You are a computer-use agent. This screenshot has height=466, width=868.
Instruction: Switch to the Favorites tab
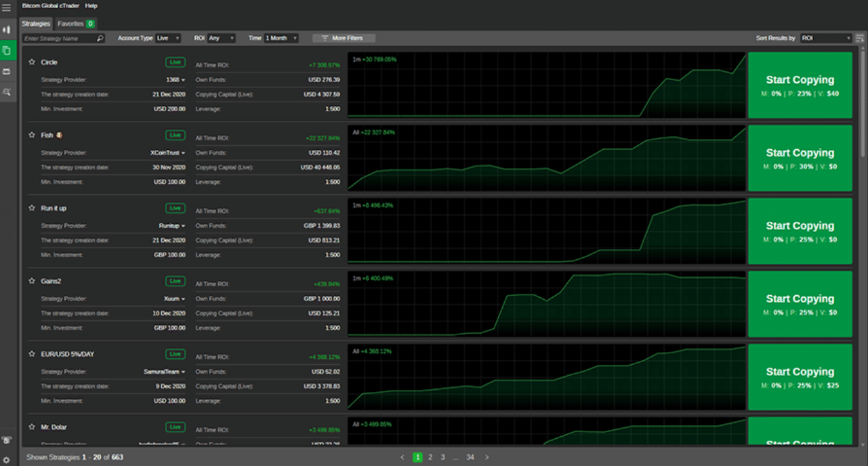click(76, 24)
